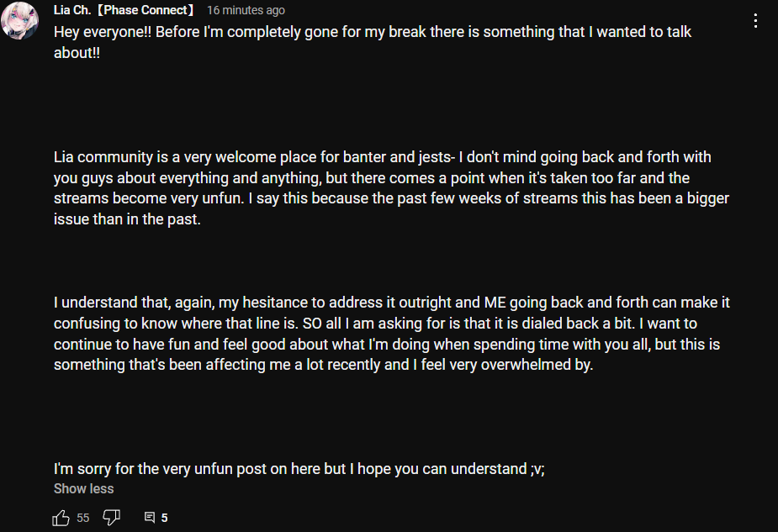The height and width of the screenshot is (532, 778).
Task: Collapse the post with Show less
Action: pos(83,489)
